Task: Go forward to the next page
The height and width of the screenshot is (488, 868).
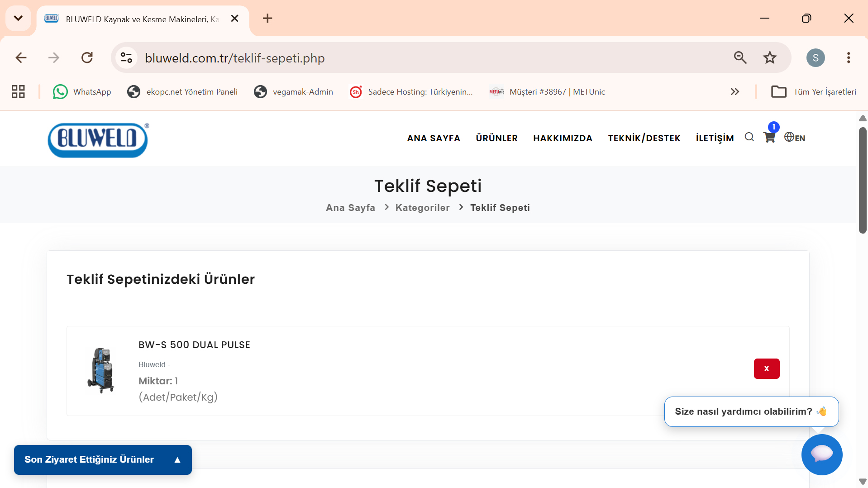Action: (x=54, y=58)
